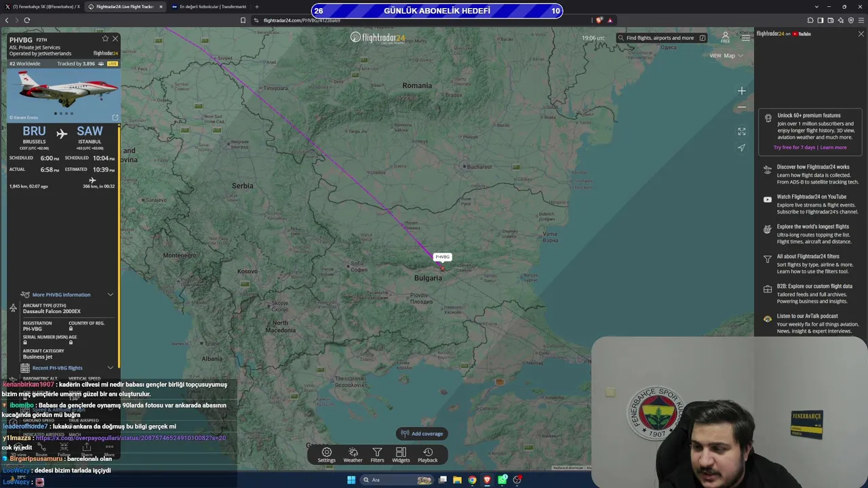Image resolution: width=868 pixels, height=488 pixels.
Task: Open the browser main menu
Action: point(862,20)
